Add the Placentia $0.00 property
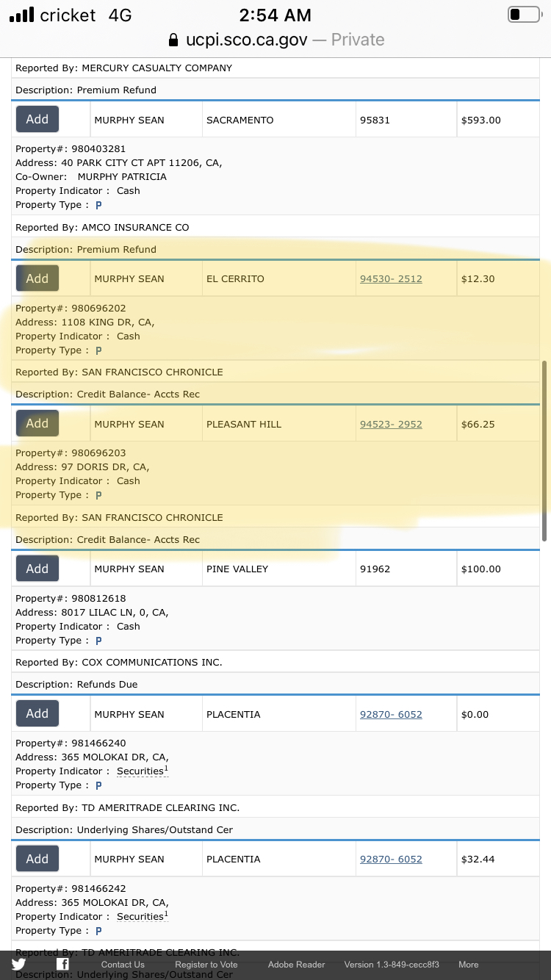551x980 pixels. pos(37,713)
